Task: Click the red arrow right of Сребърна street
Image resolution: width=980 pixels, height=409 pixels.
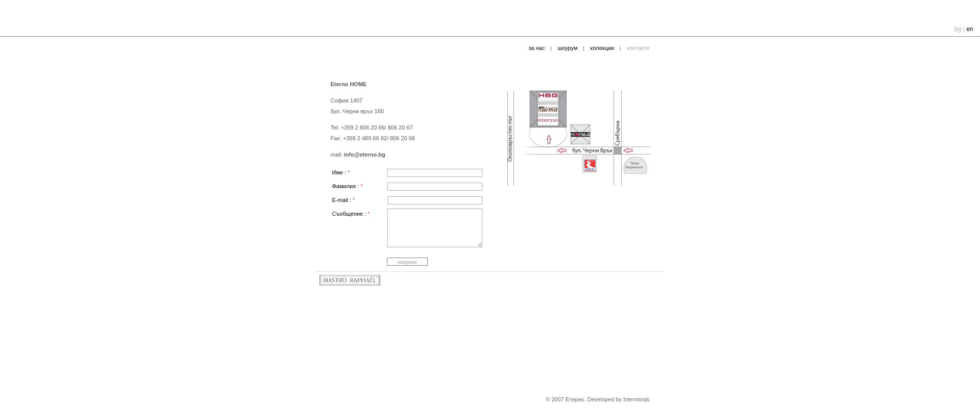Action: click(628, 150)
